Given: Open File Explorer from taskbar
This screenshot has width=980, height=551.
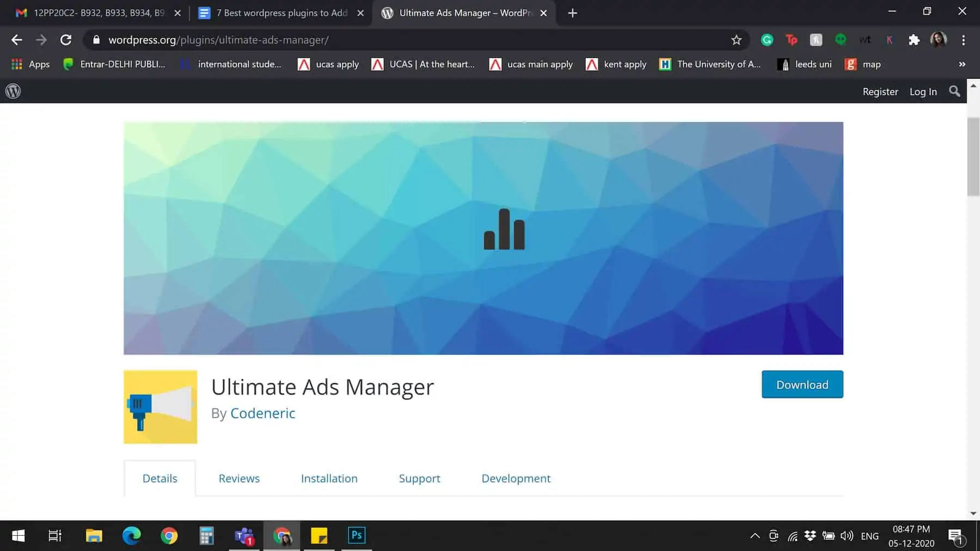Looking at the screenshot, I should tap(94, 536).
